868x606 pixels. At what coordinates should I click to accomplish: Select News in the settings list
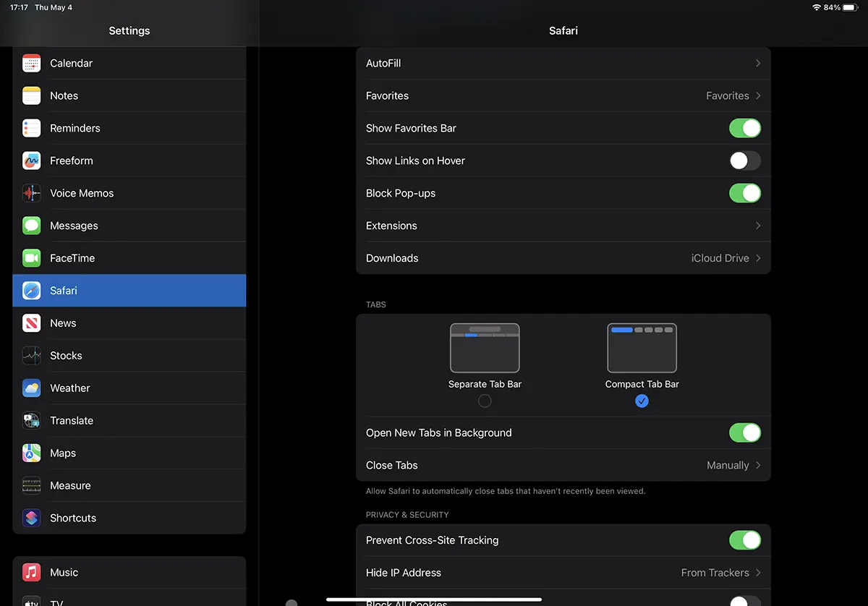pyautogui.click(x=129, y=323)
